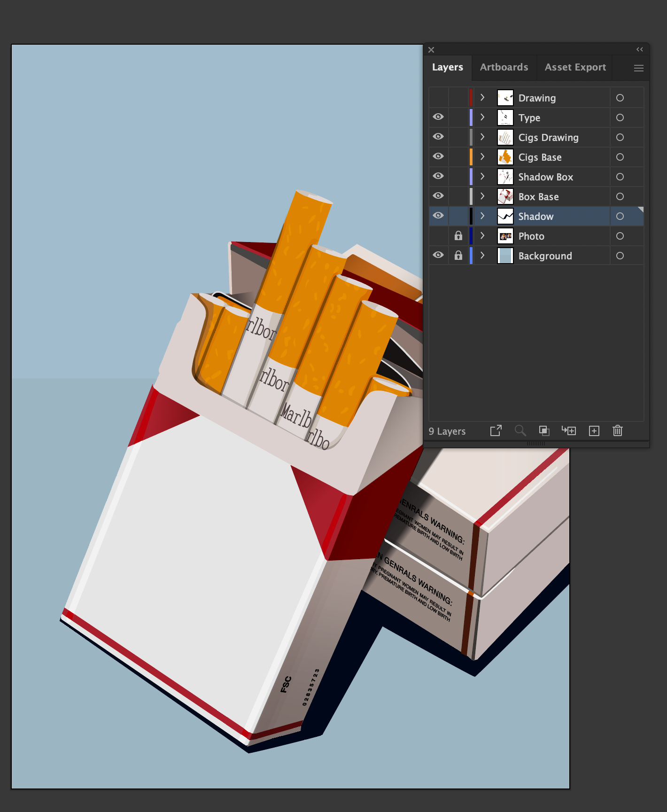Hide the Shadow layer

click(x=438, y=216)
